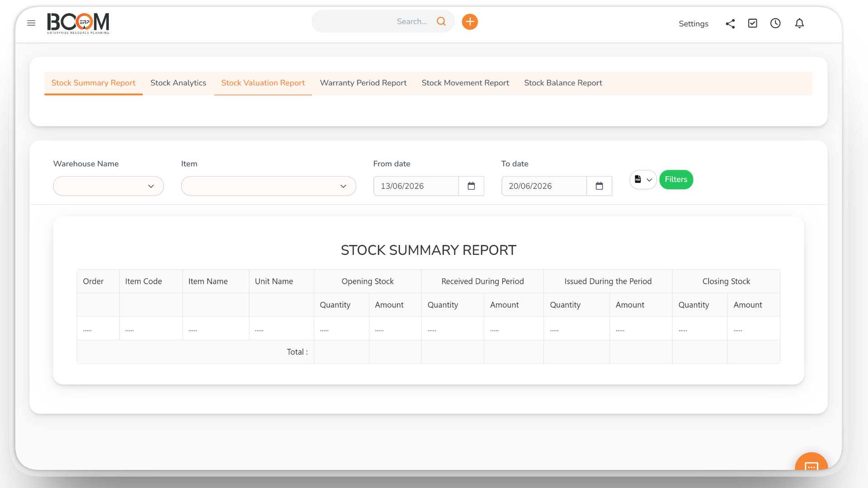868x488 pixels.
Task: Switch to Stock Movement Report tab
Action: pyautogui.click(x=465, y=83)
